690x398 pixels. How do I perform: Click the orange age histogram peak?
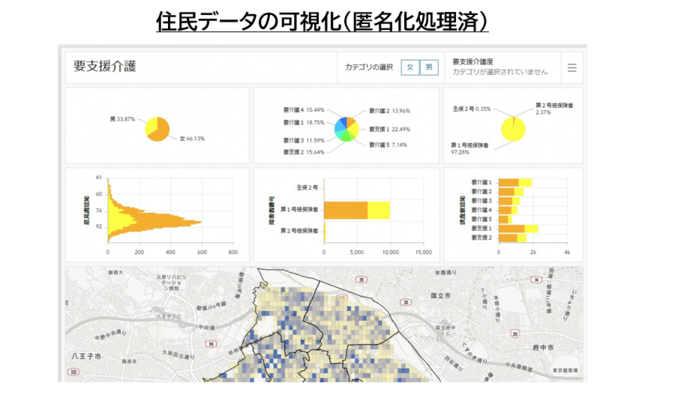pos(176,221)
